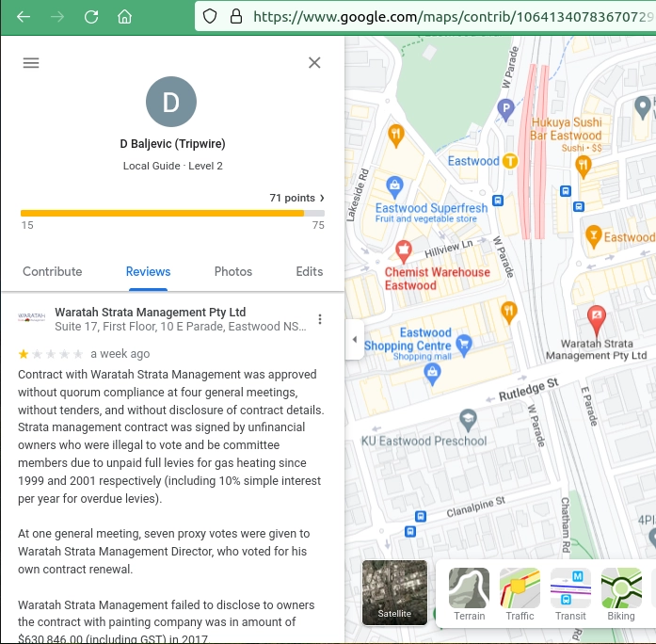Image resolution: width=656 pixels, height=644 pixels.
Task: Select the Eastwood Superfresh shopping pin
Action: (x=394, y=187)
